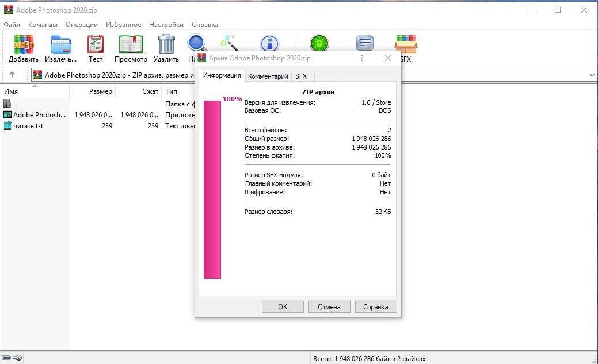Click the Adobe Photoshop application file icon
The height and width of the screenshot is (364, 598).
coord(7,114)
